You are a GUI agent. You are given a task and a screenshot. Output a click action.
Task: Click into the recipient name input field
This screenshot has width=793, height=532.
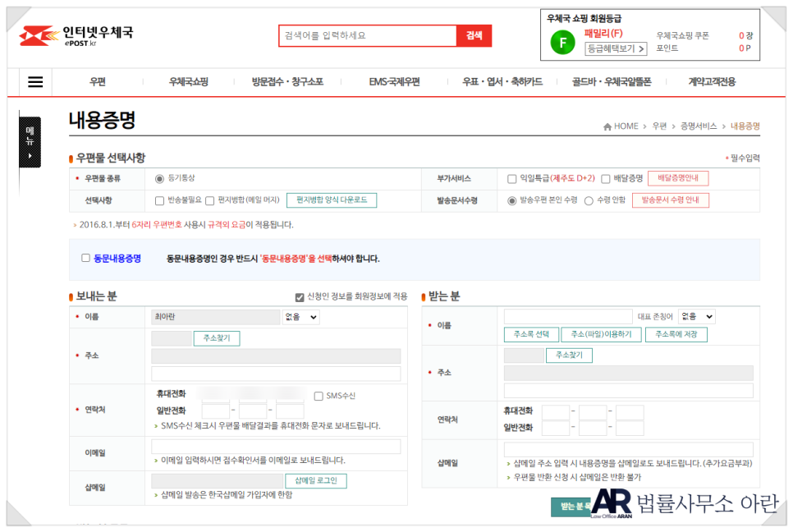pyautogui.click(x=567, y=316)
